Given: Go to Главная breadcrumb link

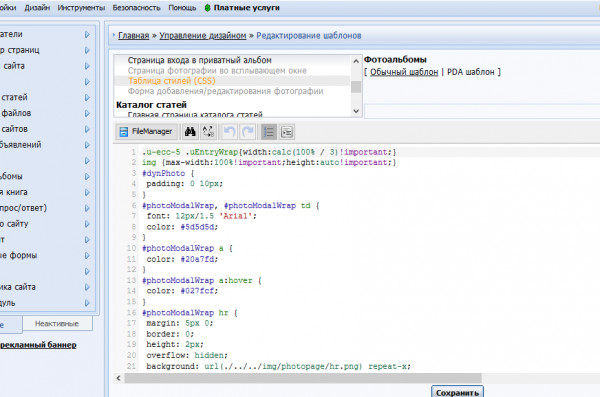Looking at the screenshot, I should (x=134, y=36).
